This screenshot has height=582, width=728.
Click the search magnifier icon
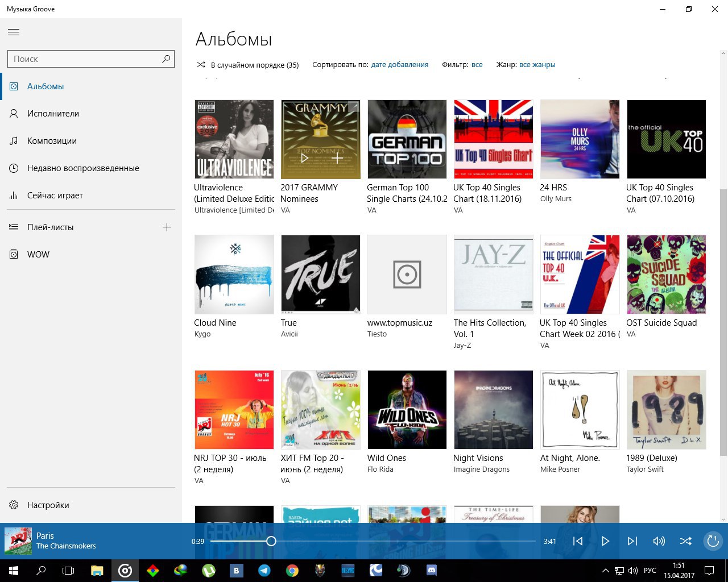166,59
